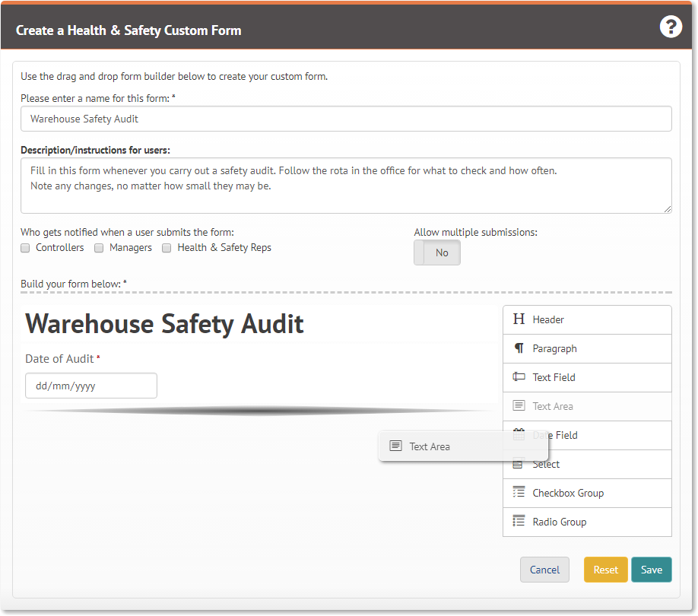Click the Reset button

(605, 570)
